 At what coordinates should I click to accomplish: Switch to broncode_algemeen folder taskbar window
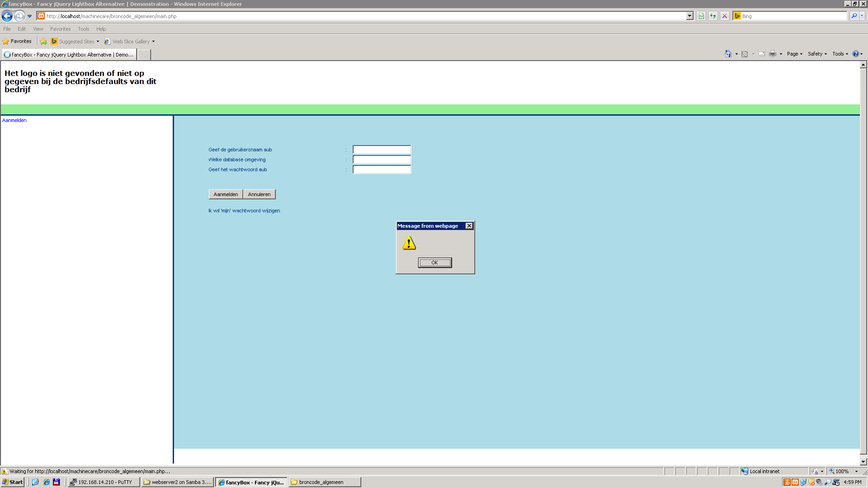pos(325,482)
